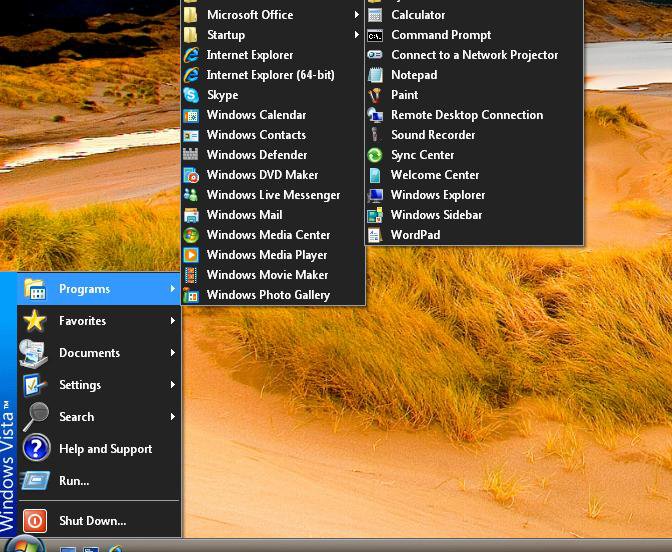
Task: Open Windows Live Messenger label
Action: click(273, 195)
